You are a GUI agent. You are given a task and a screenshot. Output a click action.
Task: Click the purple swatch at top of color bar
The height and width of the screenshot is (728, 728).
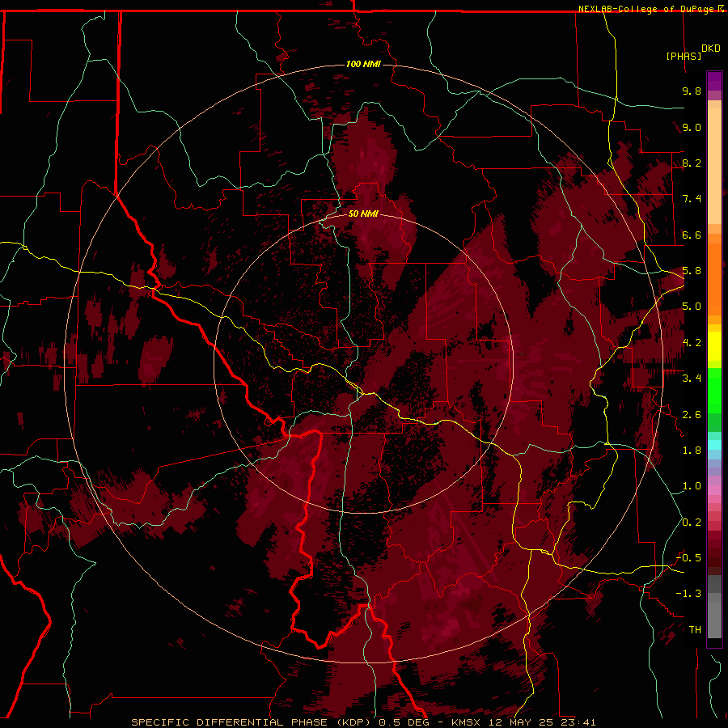point(714,81)
